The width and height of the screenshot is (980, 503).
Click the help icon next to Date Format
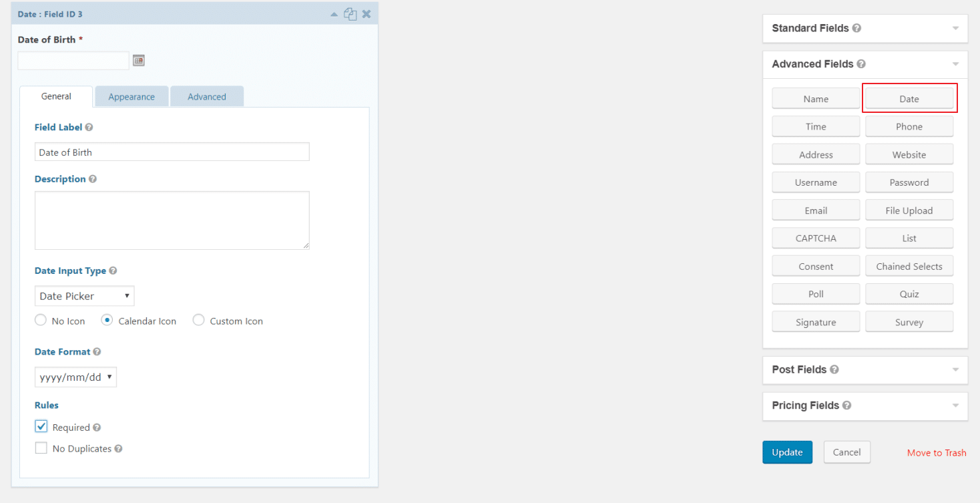pos(97,351)
